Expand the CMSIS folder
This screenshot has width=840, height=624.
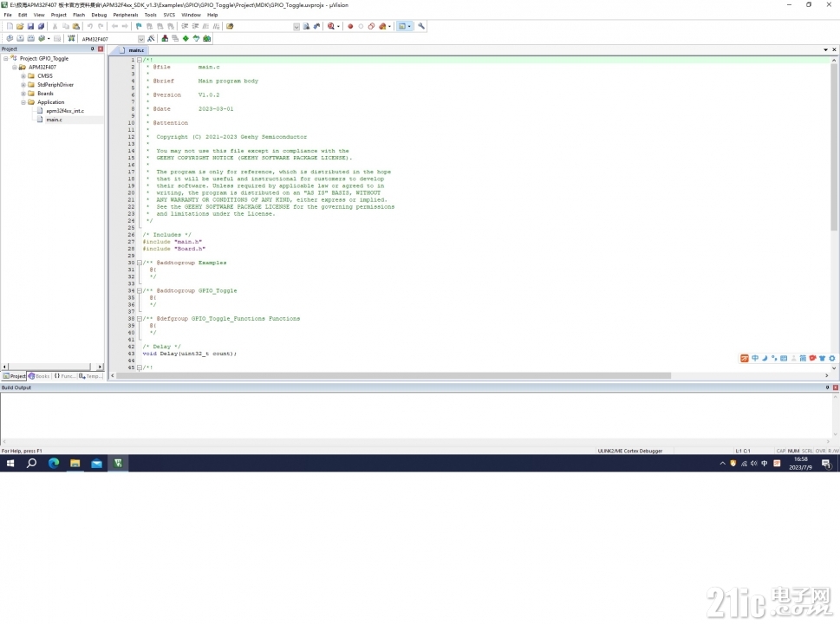[23, 76]
